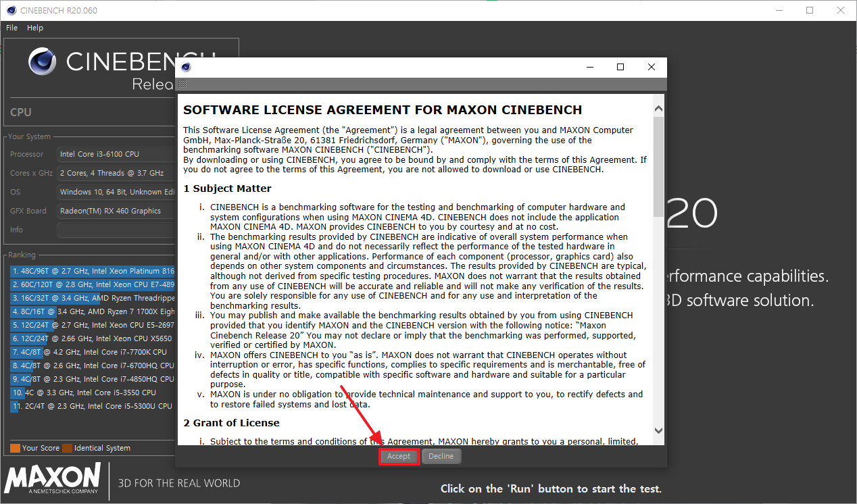Minimize the main Cinebench window
Viewport: 857px width, 504px height.
pos(779,10)
